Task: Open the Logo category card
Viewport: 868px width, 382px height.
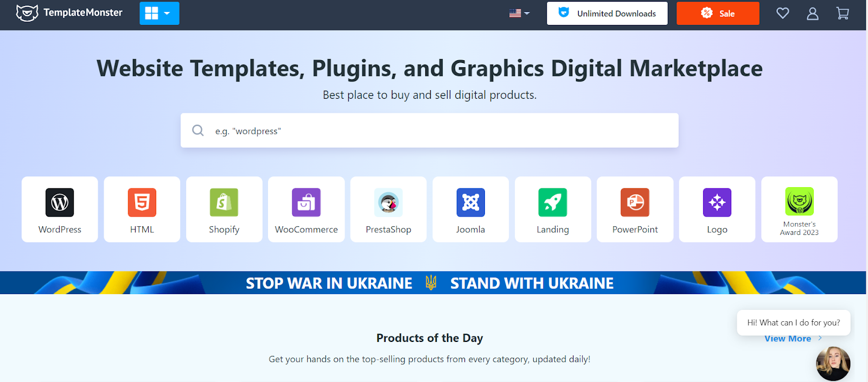Action: (x=717, y=209)
